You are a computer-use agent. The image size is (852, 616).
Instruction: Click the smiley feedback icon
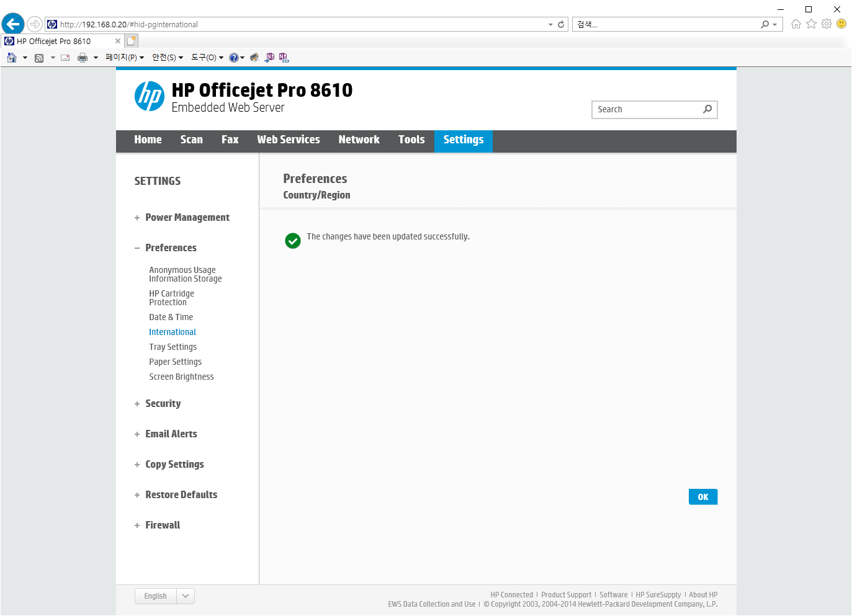841,24
